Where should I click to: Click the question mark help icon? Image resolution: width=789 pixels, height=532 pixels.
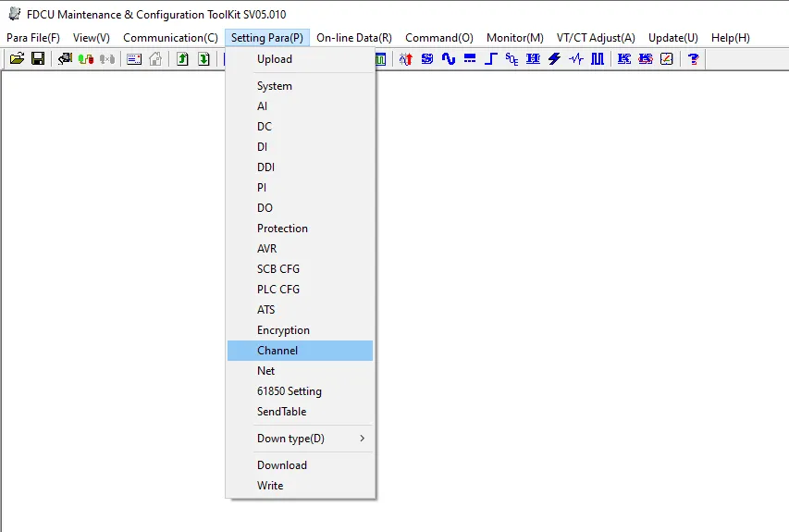click(694, 59)
